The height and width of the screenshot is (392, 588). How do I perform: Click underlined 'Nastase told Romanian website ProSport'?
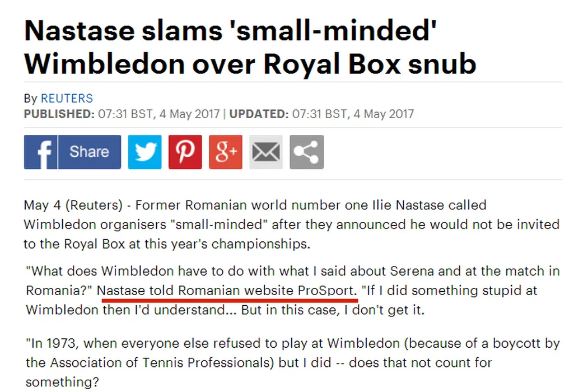tap(227, 291)
